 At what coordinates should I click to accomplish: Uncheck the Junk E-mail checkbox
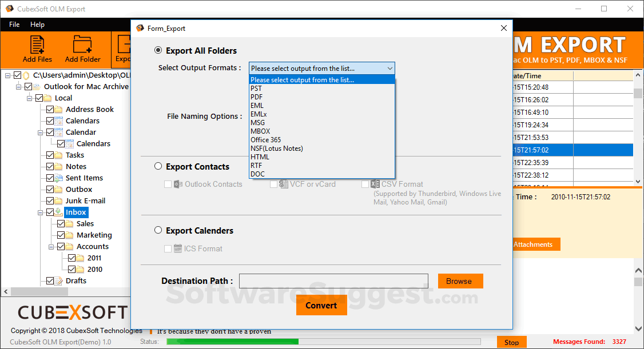tap(50, 201)
